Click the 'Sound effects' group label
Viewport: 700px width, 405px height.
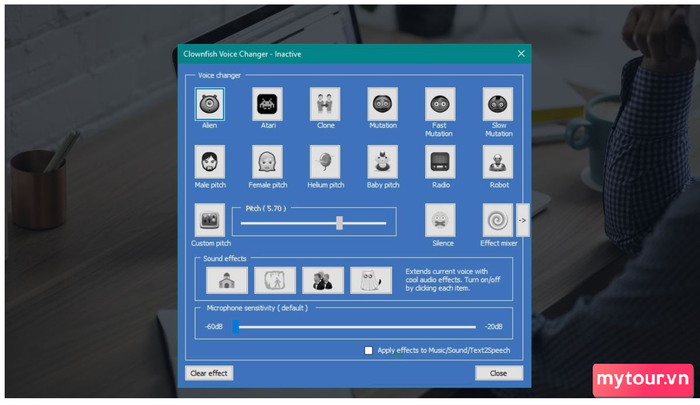[225, 259]
